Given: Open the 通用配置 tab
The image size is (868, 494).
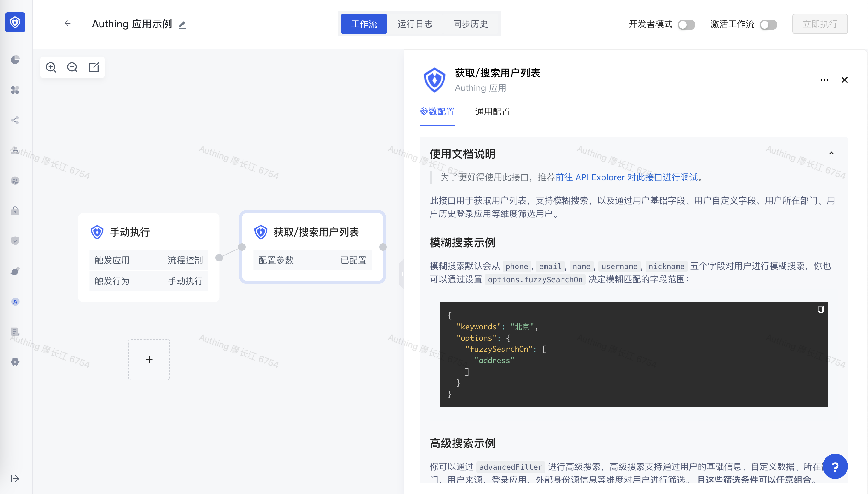Looking at the screenshot, I should (x=492, y=112).
